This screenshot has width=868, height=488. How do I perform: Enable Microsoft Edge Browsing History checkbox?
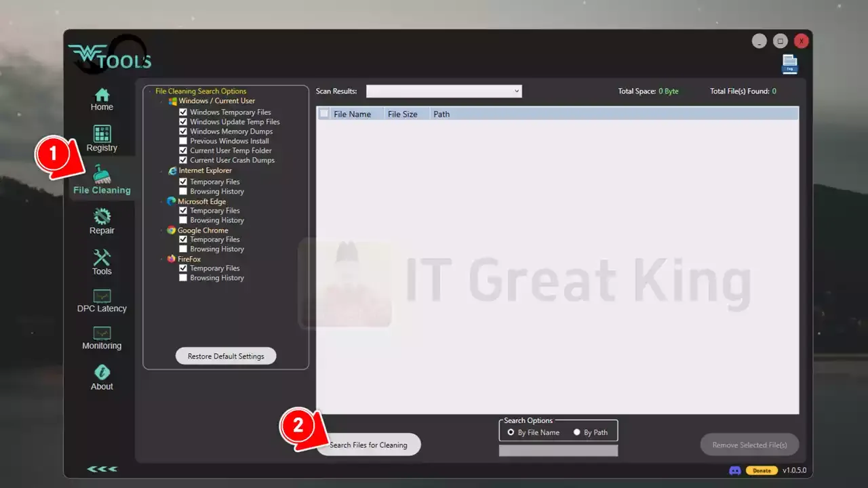click(x=183, y=220)
